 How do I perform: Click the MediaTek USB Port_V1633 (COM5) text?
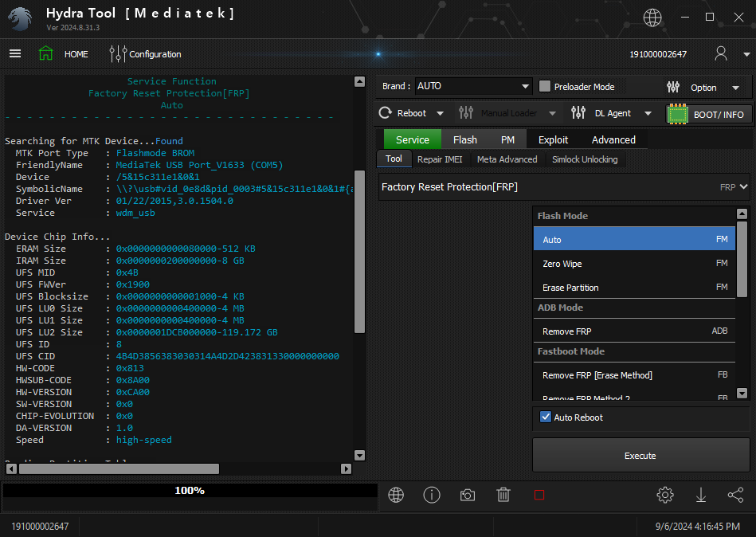pos(199,165)
